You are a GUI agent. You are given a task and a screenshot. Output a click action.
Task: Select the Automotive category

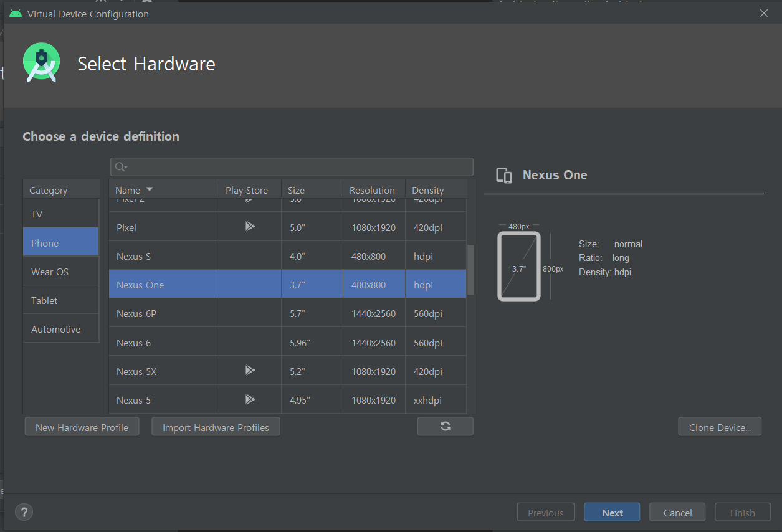click(61, 329)
